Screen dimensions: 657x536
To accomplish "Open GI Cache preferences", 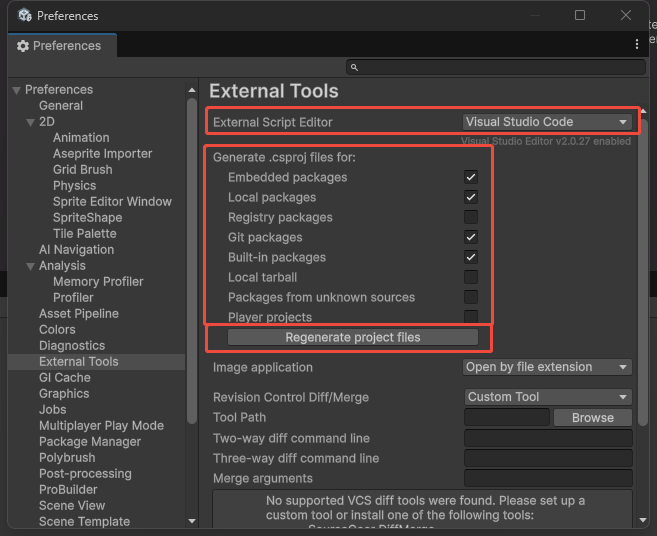I will [65, 378].
